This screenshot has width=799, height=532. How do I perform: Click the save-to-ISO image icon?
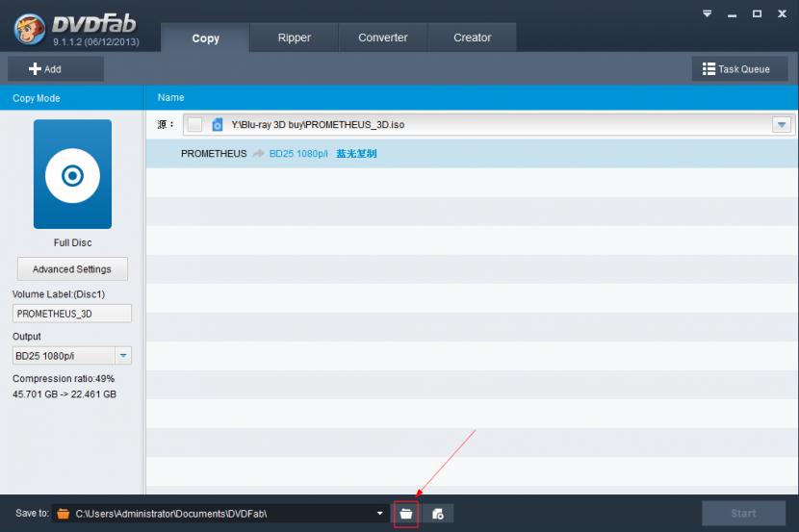coord(438,514)
